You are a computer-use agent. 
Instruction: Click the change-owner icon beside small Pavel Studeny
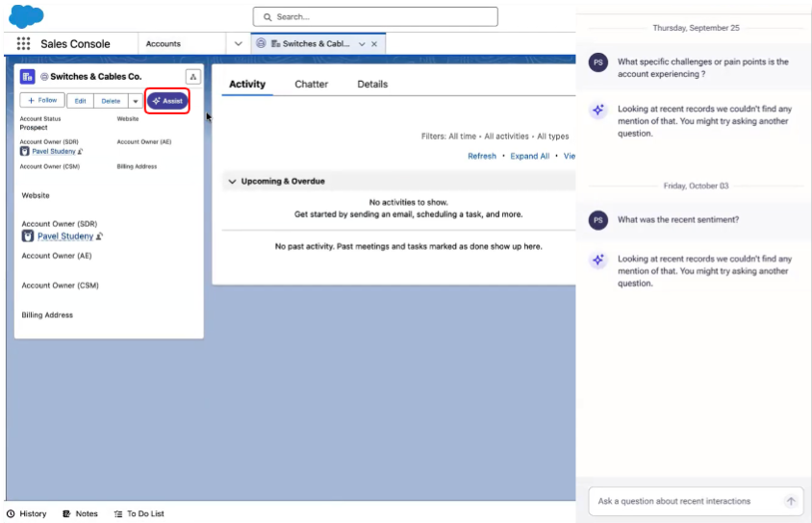[x=80, y=152]
